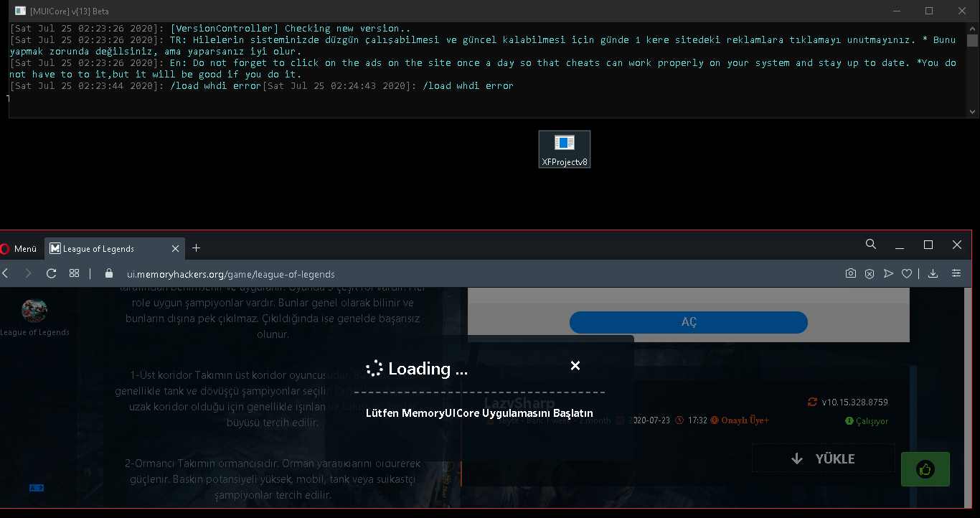This screenshot has width=980, height=518.
Task: Click the League of Legends sidebar label
Action: [x=34, y=332]
